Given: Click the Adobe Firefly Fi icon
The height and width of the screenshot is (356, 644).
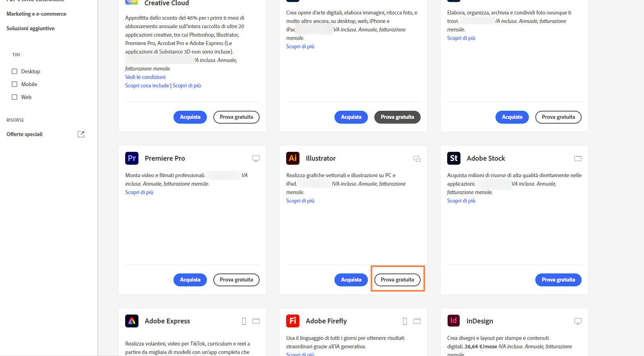Looking at the screenshot, I should point(293,321).
